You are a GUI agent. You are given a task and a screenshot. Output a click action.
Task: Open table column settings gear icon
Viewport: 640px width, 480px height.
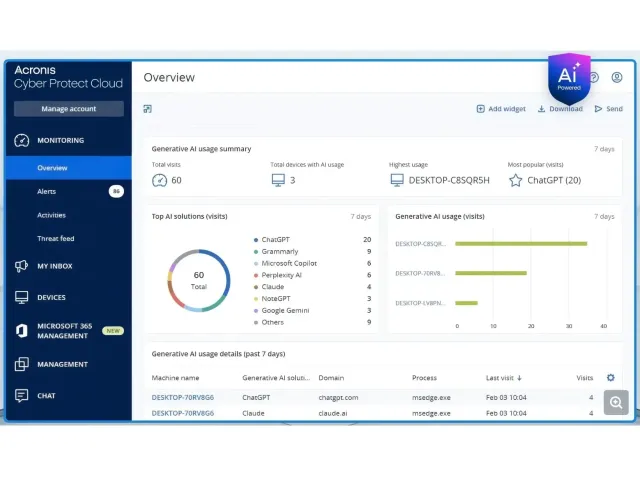coord(611,378)
